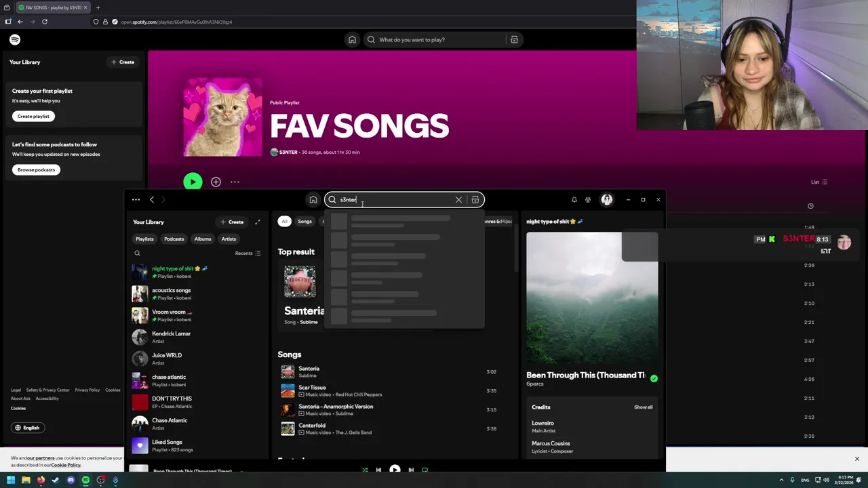Viewport: 868px width, 488px height.
Task: Select the Songs search filter
Action: click(x=304, y=222)
